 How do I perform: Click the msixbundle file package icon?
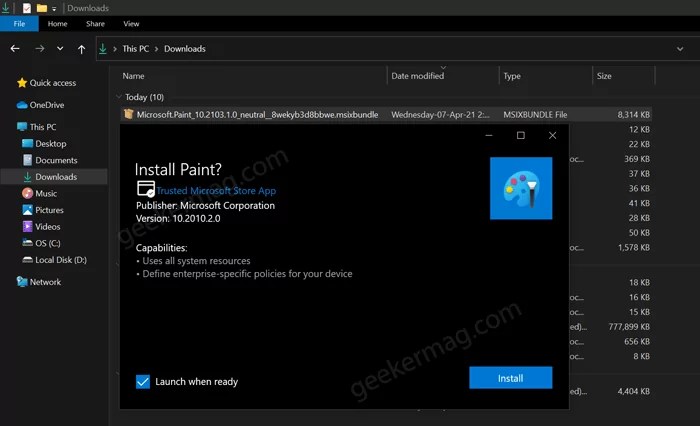tap(129, 114)
